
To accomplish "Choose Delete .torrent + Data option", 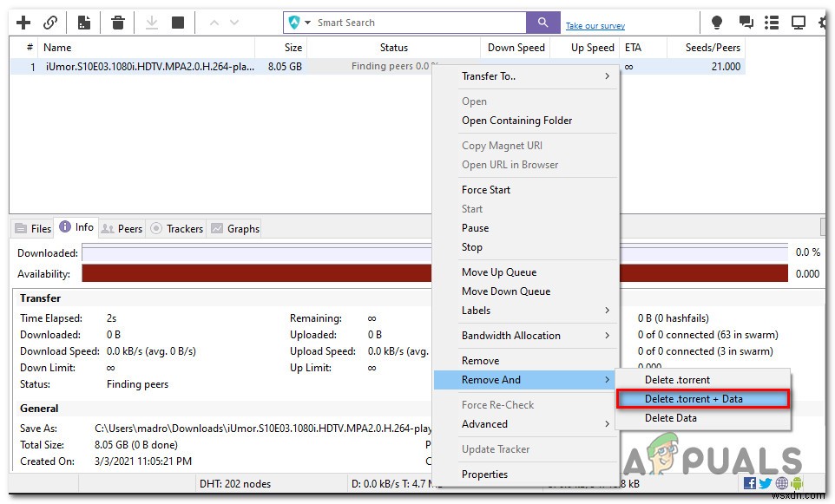I will 703,399.
